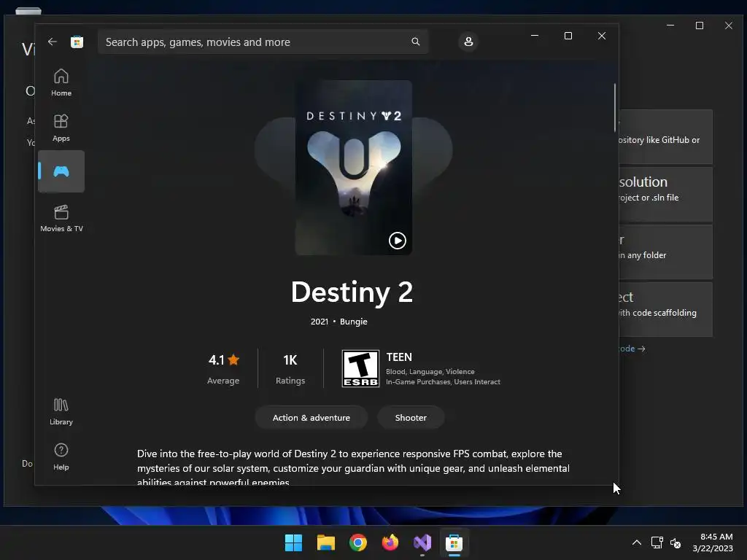Open the user account profile icon
The width and height of the screenshot is (747, 560).
pos(468,42)
